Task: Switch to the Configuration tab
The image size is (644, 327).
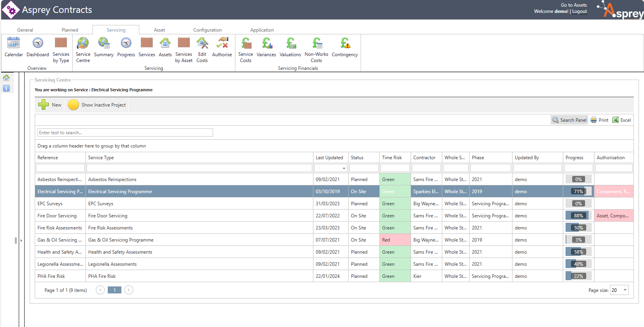Action: [207, 30]
